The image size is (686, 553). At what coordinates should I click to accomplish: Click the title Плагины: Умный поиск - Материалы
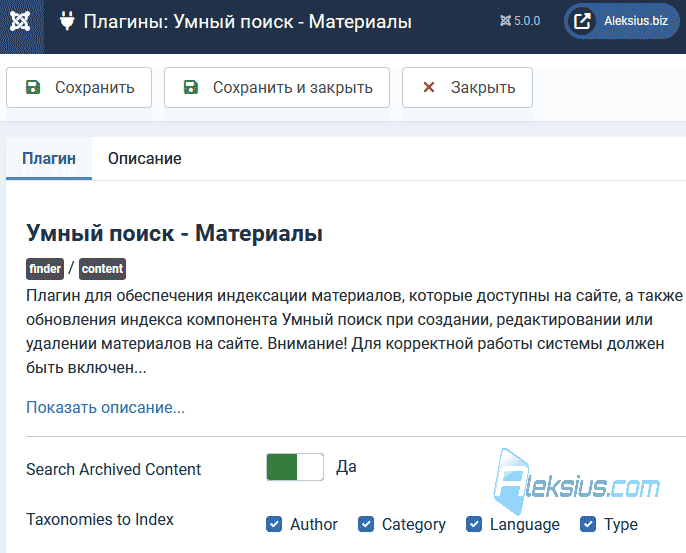click(248, 21)
